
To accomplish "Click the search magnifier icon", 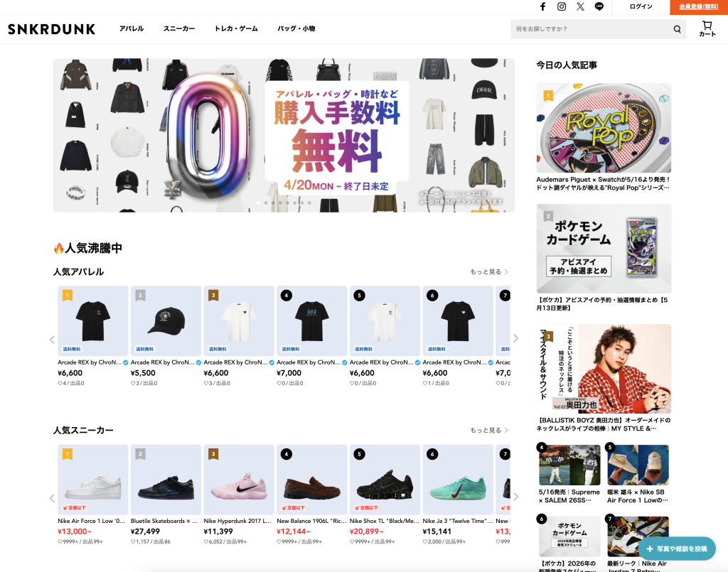I will click(678, 29).
